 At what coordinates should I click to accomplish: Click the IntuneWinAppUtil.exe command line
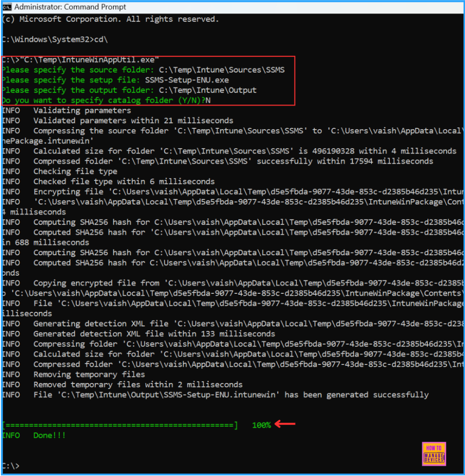81,60
